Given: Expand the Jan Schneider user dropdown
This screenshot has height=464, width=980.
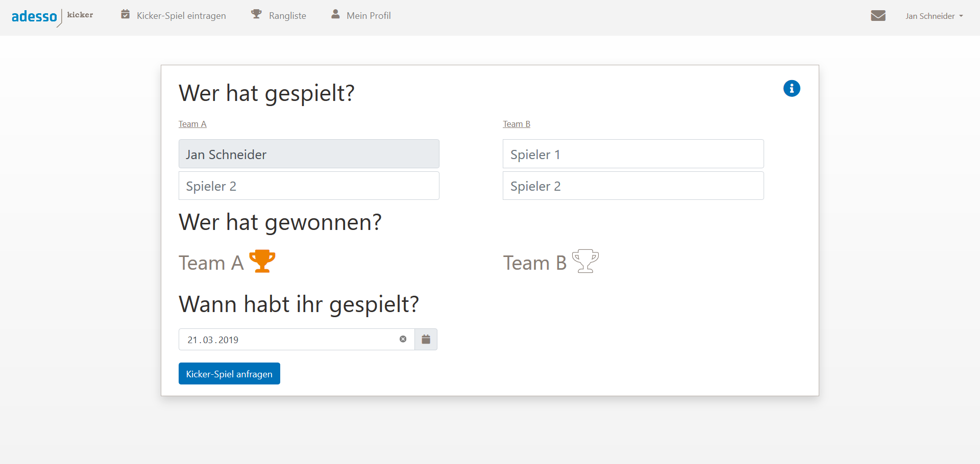Looking at the screenshot, I should pos(934,16).
